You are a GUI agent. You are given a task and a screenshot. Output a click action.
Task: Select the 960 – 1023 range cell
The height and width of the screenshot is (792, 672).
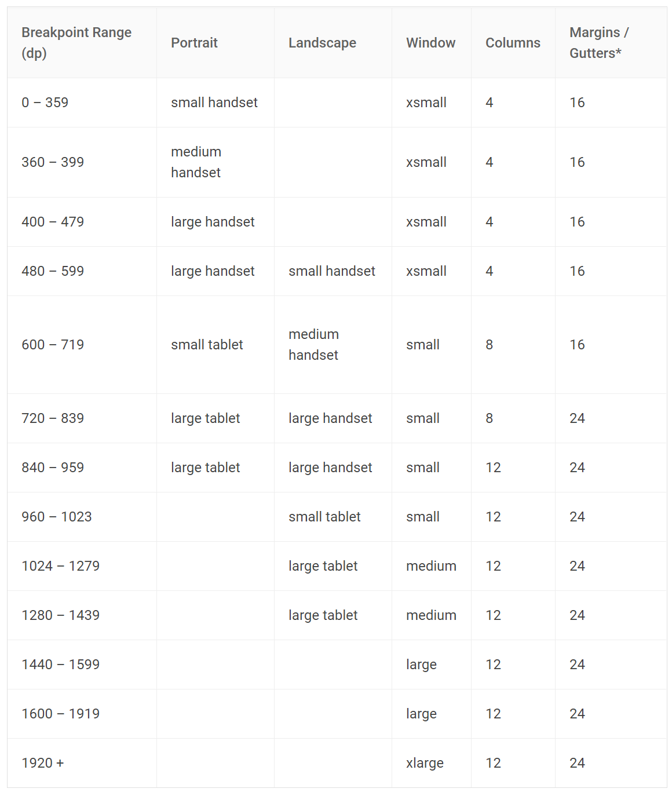[82, 517]
